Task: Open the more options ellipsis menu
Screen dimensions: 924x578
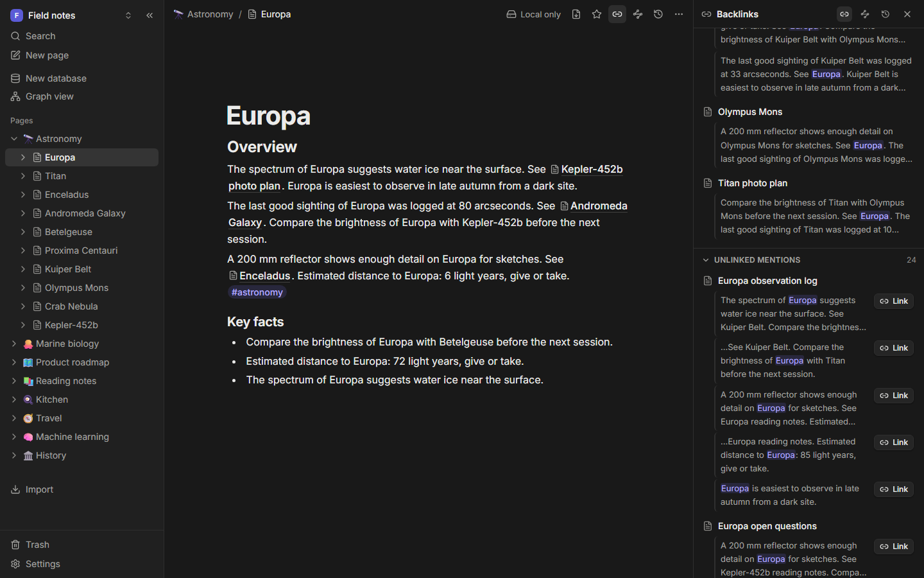Action: tap(679, 14)
